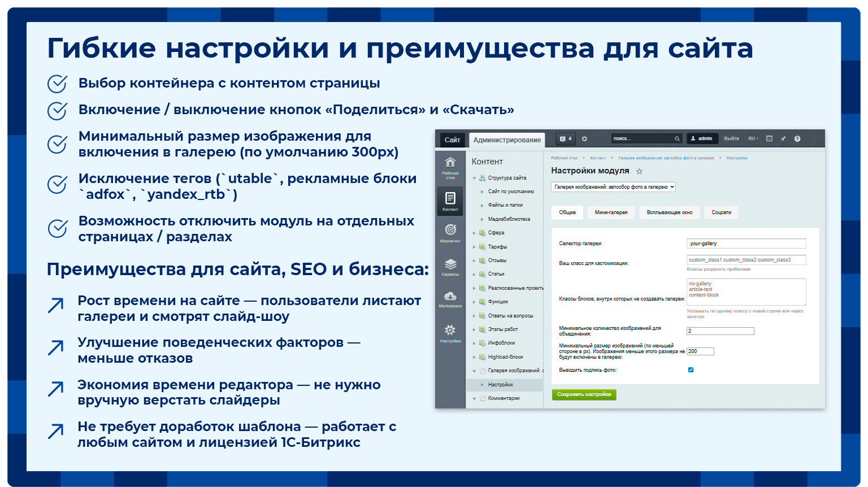Screen dimensions: 868x487
Task: Click the pin panel icon in header
Action: click(783, 138)
